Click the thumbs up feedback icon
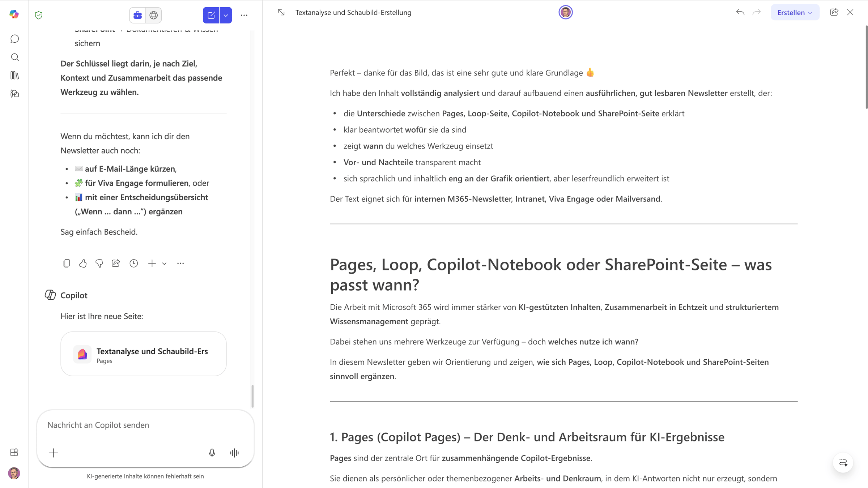Screen dimensions: 868x488 pos(83,264)
